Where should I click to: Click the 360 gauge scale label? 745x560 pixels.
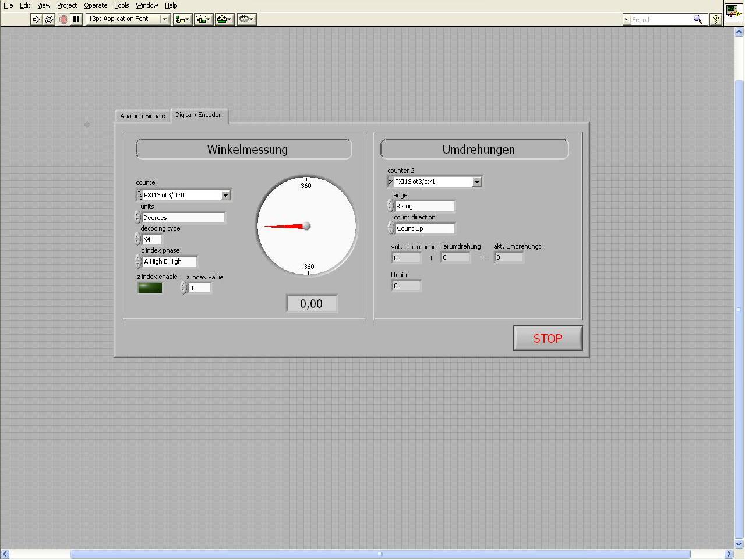coord(306,186)
